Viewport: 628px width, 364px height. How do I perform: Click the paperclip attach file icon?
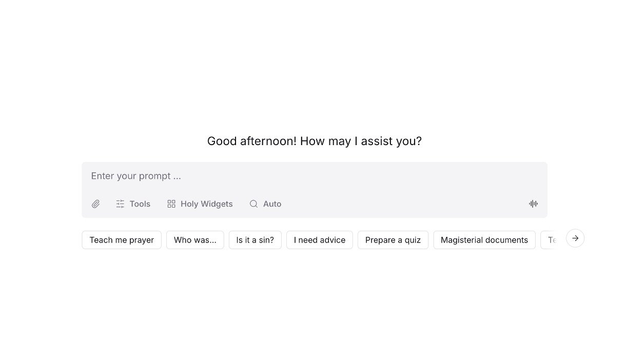point(96,204)
